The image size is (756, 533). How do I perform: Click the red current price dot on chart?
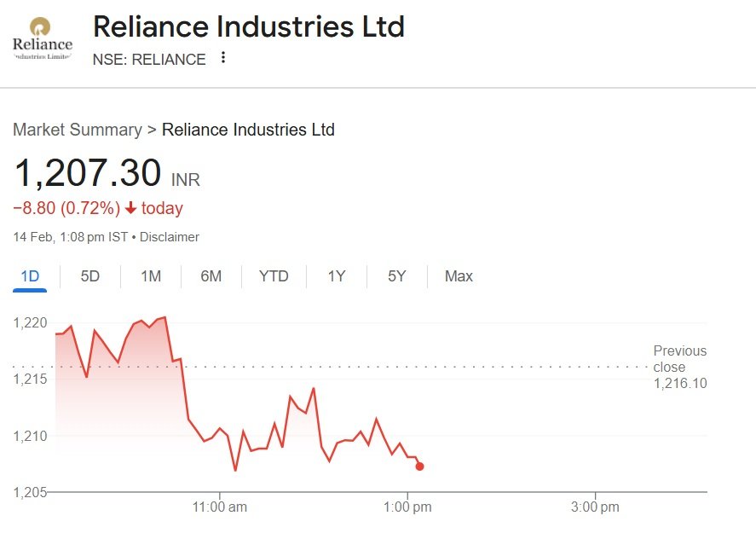click(x=419, y=466)
